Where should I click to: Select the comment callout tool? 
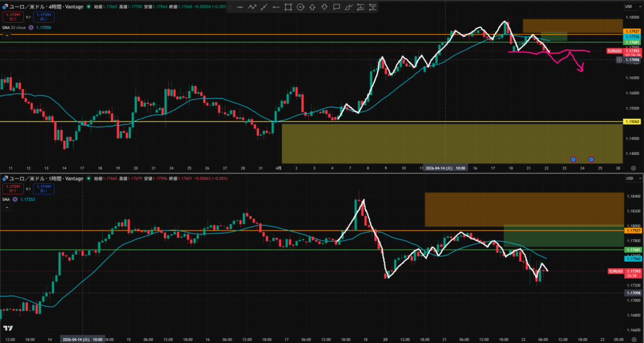click(336, 8)
